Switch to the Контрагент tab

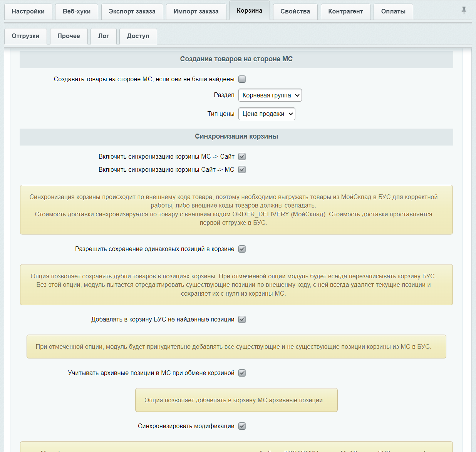[345, 12]
